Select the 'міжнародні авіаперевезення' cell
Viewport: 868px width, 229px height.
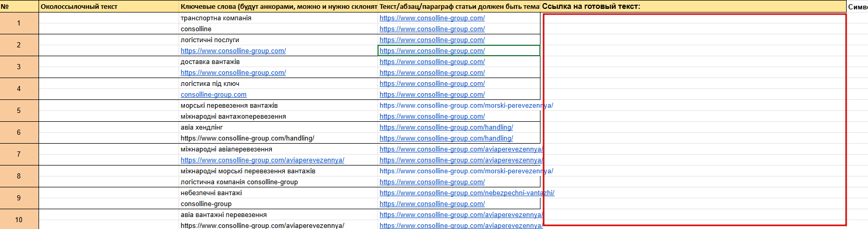(279, 149)
